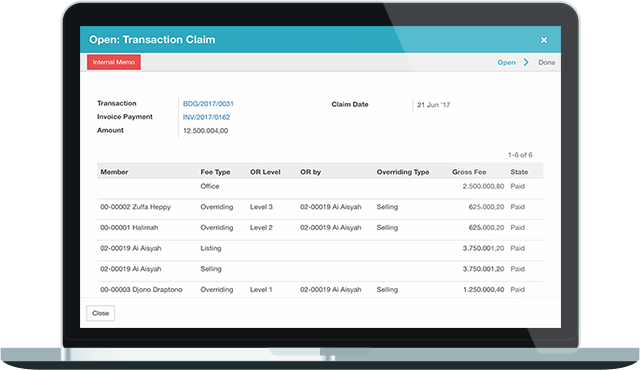Click Paid state in Djono Draptono row
640x370 pixels.
518,290
